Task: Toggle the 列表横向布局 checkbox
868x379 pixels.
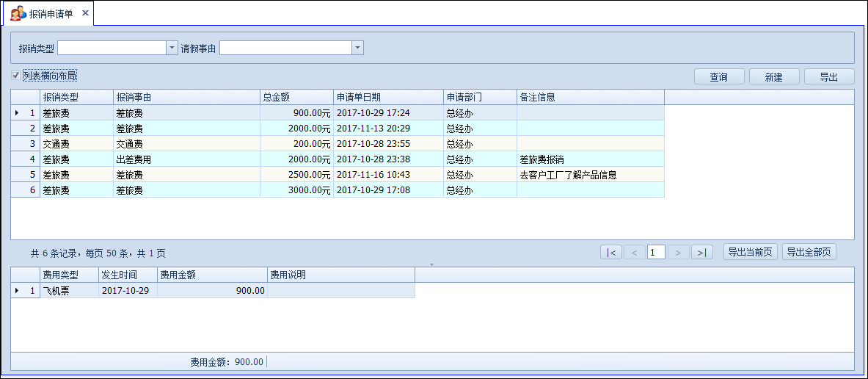Action: pos(15,75)
